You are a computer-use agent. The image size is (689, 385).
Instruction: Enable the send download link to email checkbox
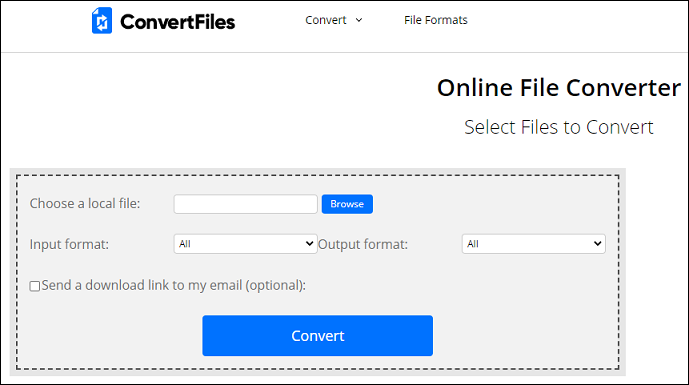[35, 286]
